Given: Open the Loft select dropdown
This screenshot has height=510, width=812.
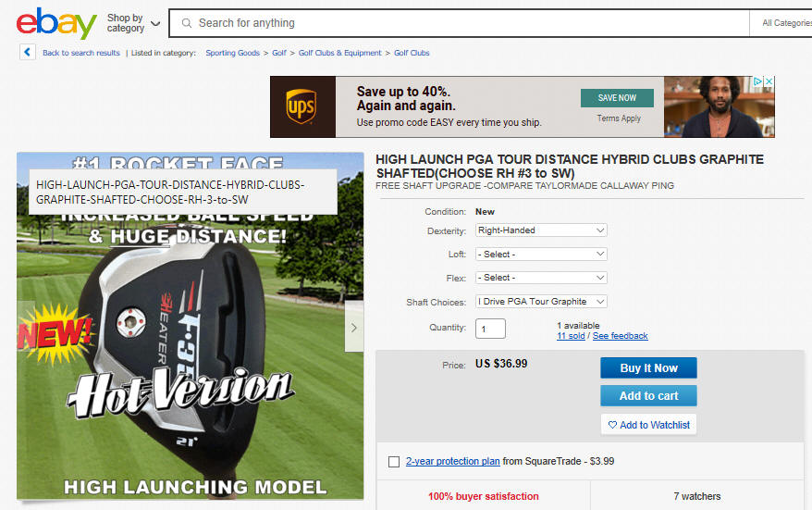Looking at the screenshot, I should (x=541, y=254).
